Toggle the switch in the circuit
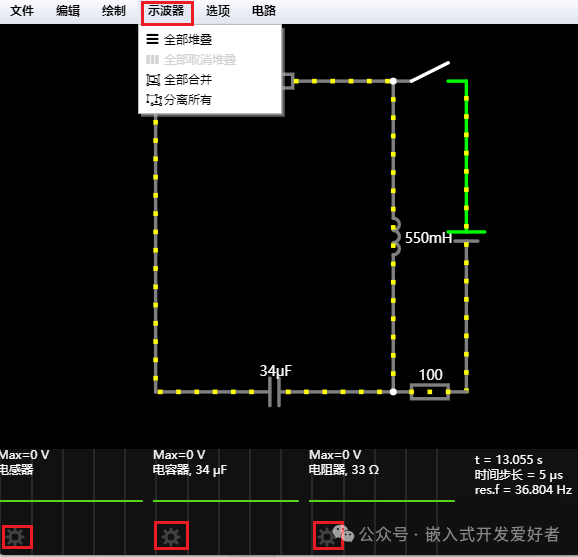Image resolution: width=578 pixels, height=557 pixels. [x=430, y=72]
